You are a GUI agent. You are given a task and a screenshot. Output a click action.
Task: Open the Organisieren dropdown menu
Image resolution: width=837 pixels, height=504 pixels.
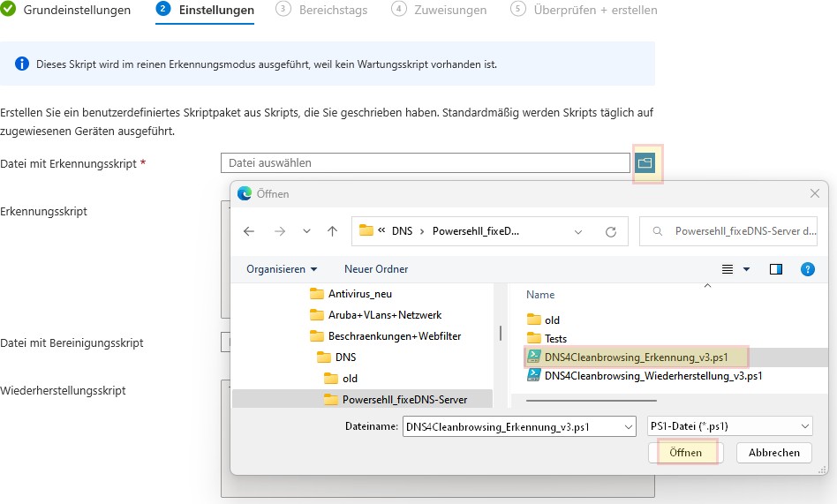(x=281, y=269)
